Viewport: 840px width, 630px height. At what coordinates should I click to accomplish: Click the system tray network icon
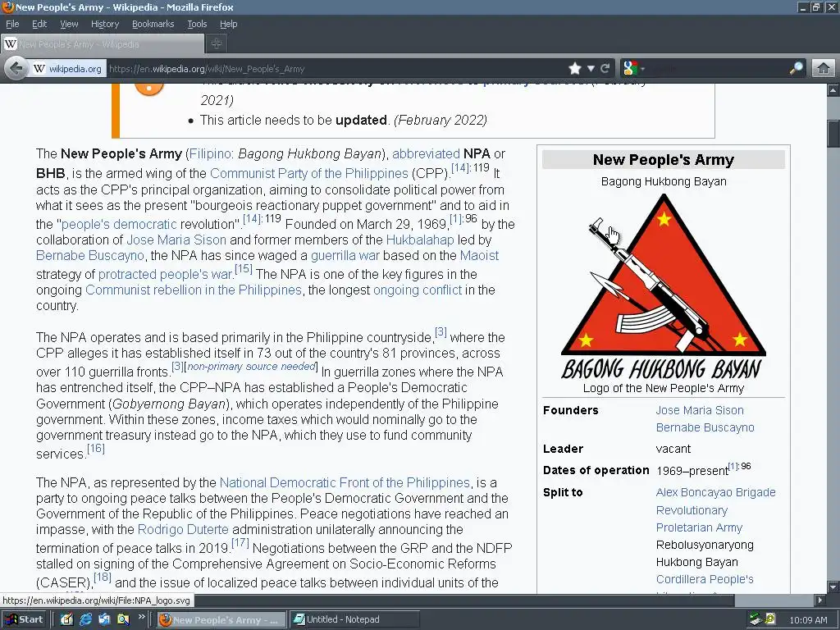[756, 619]
